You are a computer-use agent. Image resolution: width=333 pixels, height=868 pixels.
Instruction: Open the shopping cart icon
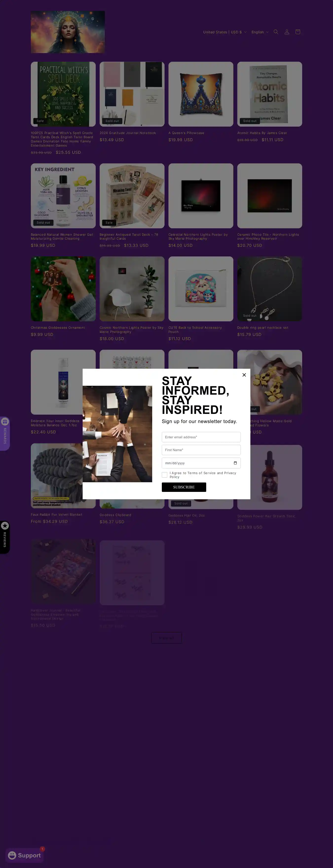(x=298, y=32)
